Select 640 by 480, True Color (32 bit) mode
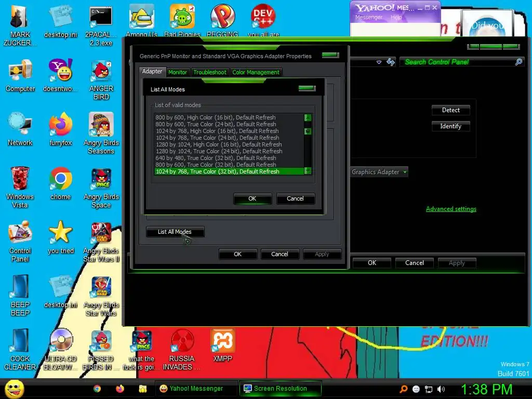The width and height of the screenshot is (532, 399). click(x=229, y=158)
